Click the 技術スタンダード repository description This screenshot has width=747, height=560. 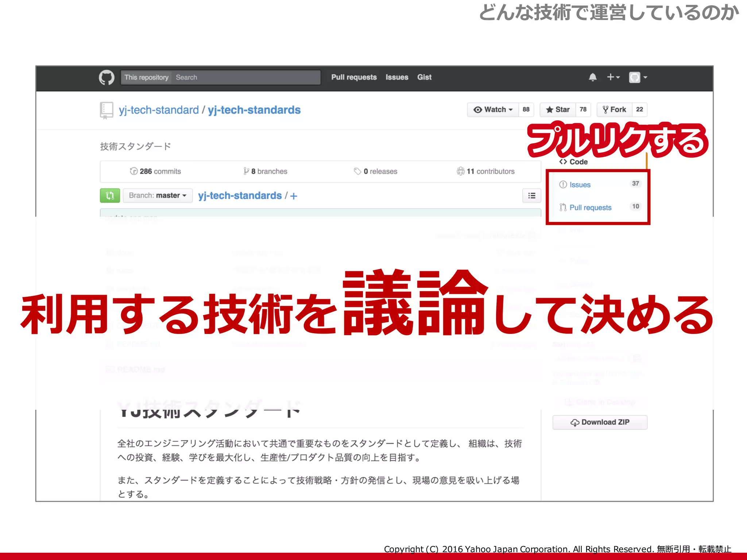coord(135,147)
